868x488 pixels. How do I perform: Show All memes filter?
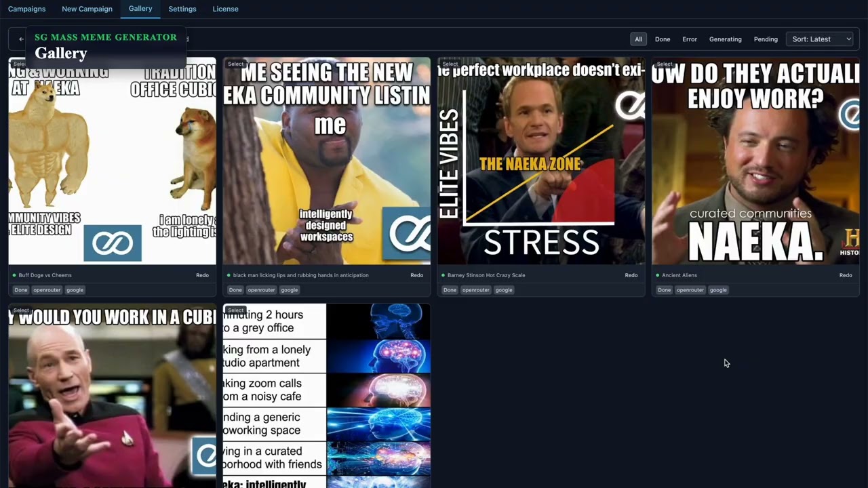638,39
